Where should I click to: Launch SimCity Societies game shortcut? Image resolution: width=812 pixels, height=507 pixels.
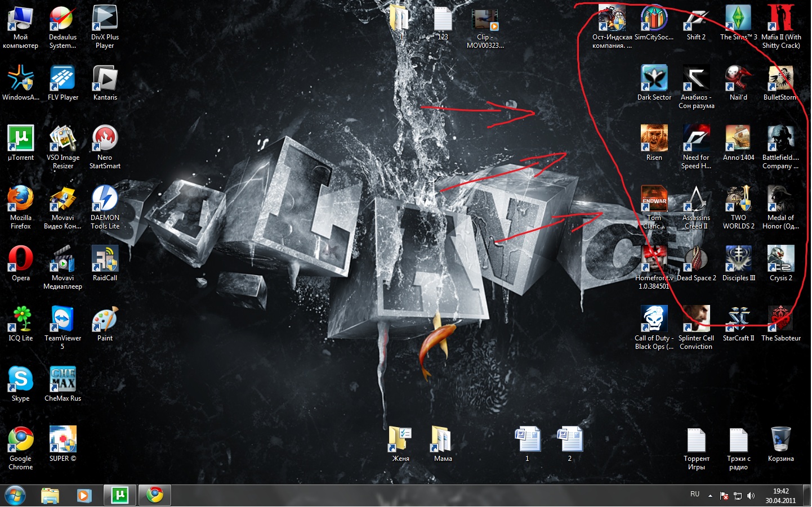point(654,23)
